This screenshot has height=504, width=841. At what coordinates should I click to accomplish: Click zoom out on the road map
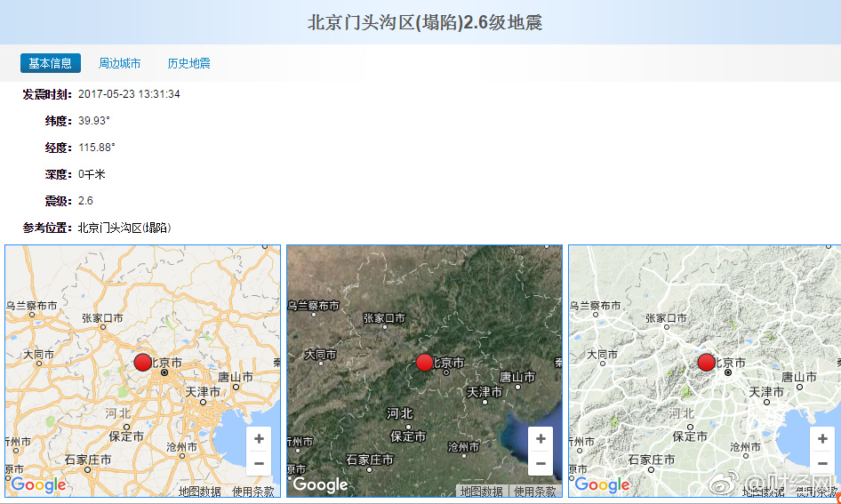[259, 463]
